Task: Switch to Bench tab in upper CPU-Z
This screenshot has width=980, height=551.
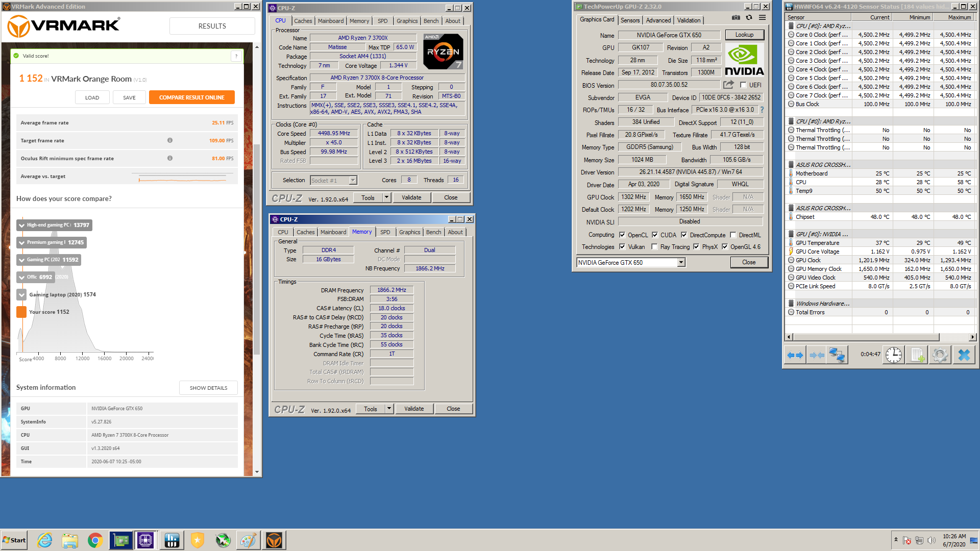Action: 431,21
